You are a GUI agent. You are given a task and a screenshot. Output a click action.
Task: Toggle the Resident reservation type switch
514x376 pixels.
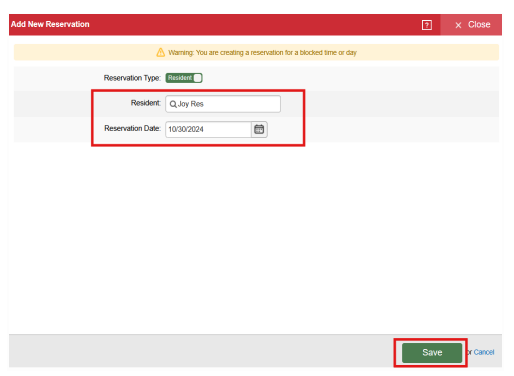(x=184, y=78)
